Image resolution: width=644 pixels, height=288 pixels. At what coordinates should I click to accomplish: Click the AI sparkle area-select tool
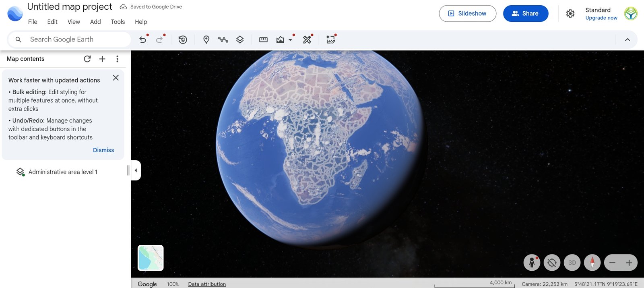pos(331,39)
